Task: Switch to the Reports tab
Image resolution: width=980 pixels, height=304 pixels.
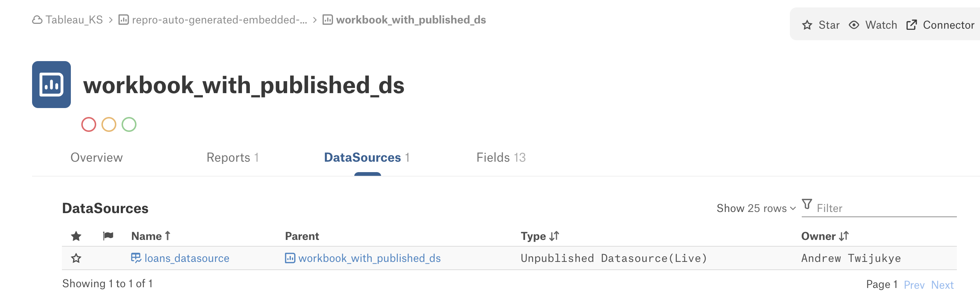Action: click(232, 157)
